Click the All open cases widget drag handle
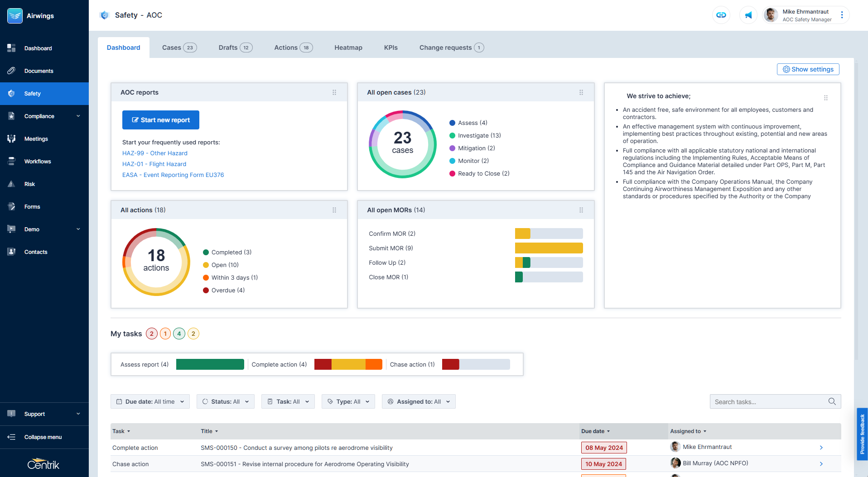 click(581, 92)
